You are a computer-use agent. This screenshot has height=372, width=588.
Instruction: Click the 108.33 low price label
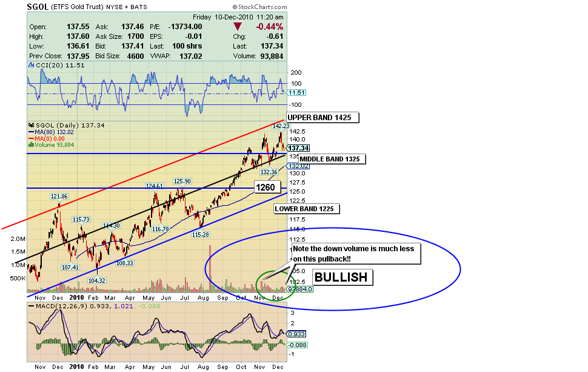coord(125,263)
